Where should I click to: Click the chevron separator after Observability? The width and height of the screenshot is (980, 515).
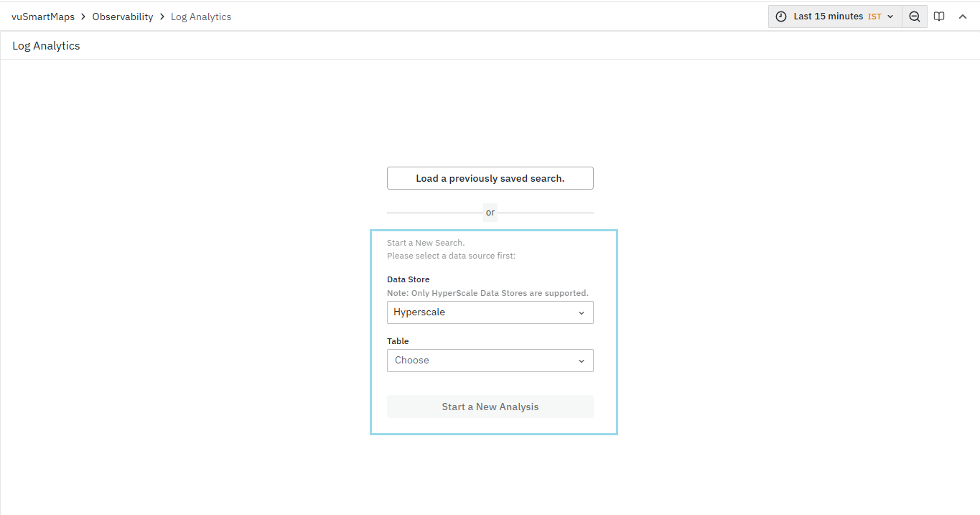(x=162, y=17)
